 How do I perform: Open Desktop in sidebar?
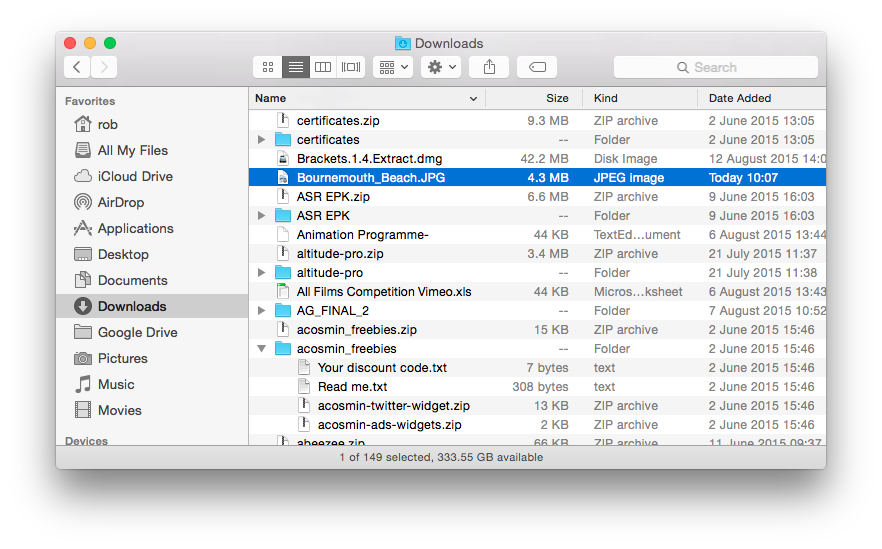[152, 254]
